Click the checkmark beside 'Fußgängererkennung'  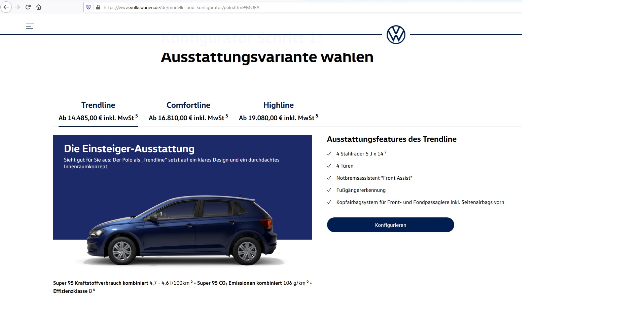point(329,190)
